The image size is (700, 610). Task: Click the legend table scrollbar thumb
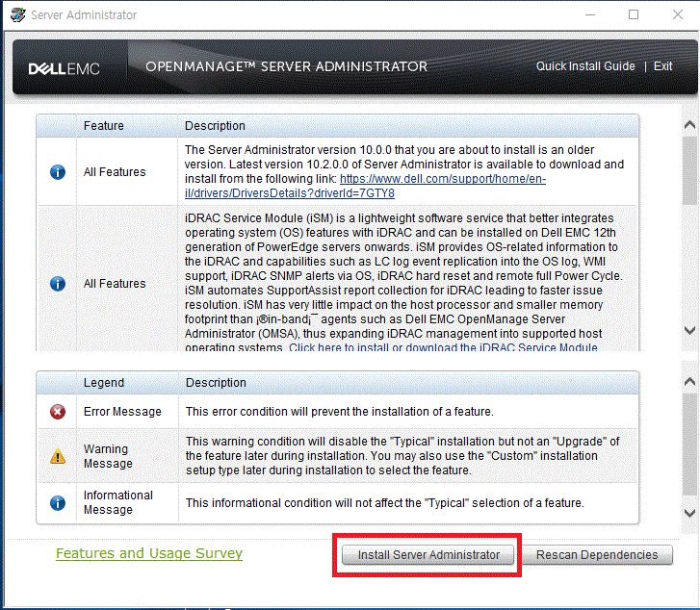(689, 444)
